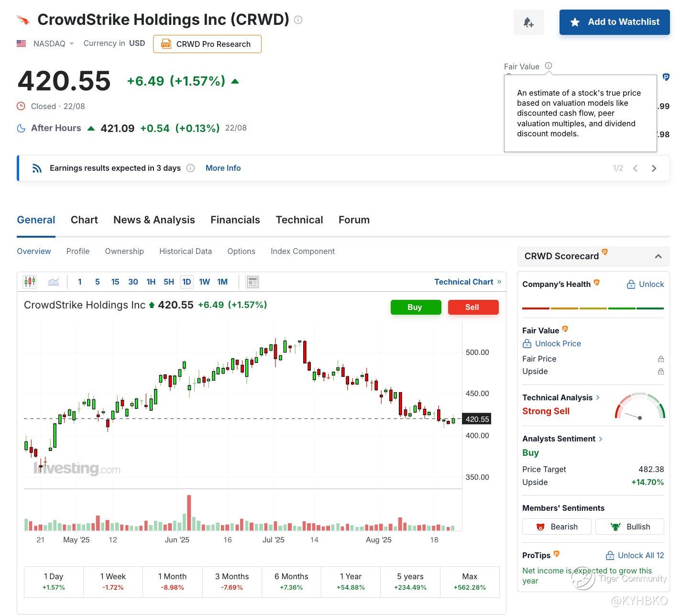Viewport: 681px width, 616px height.
Task: Click the Company's Health color rating bar
Action: pyautogui.click(x=593, y=308)
